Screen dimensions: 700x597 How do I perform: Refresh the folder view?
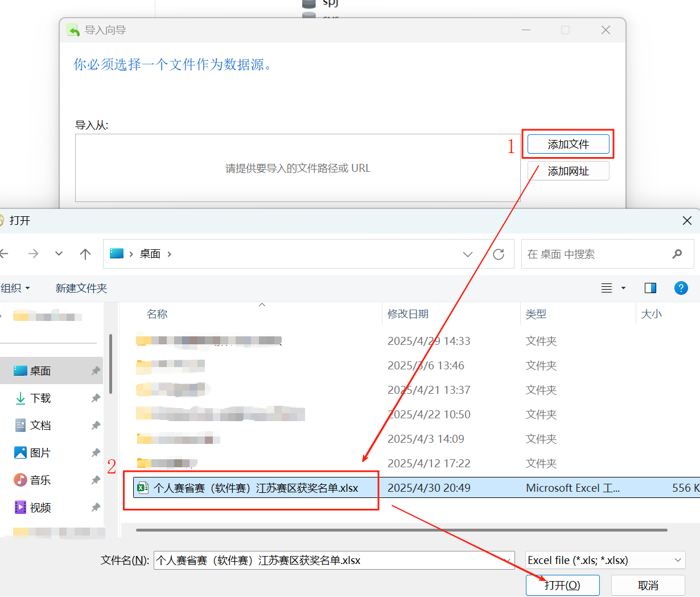tap(499, 254)
